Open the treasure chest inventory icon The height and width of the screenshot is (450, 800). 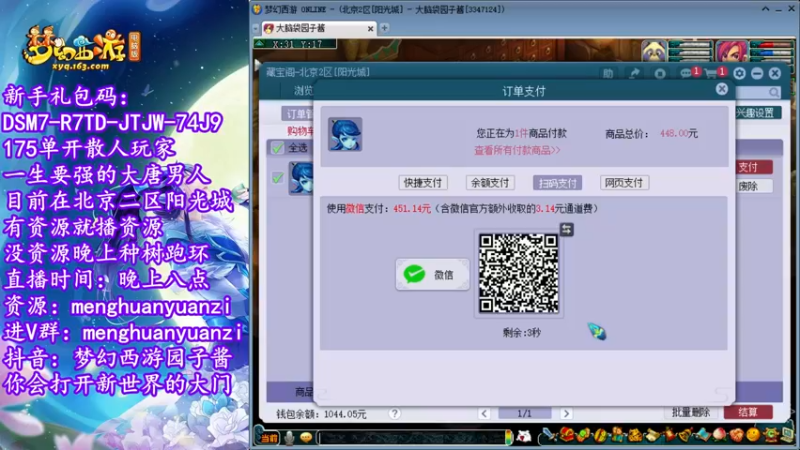[x=566, y=435]
